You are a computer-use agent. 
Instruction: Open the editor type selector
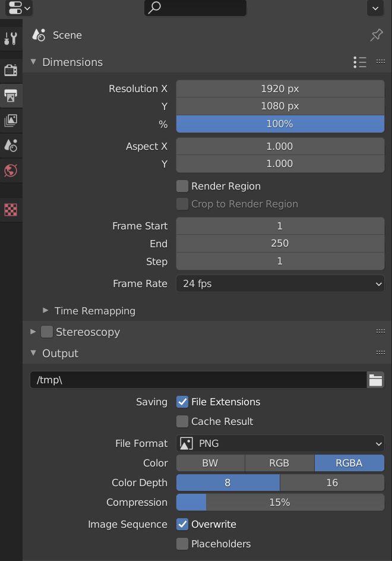[18, 8]
